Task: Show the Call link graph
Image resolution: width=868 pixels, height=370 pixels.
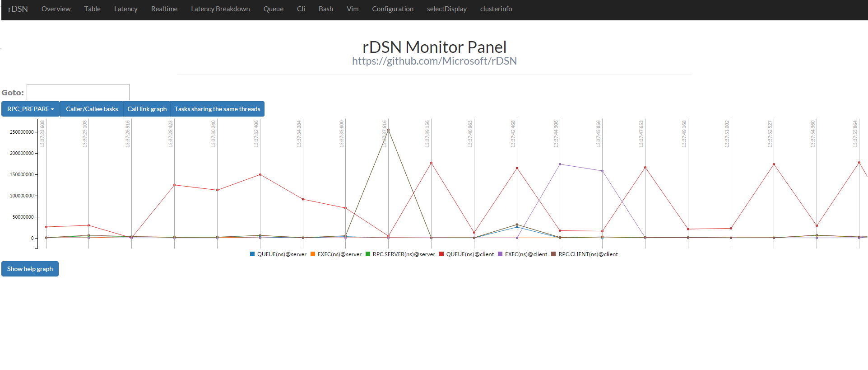Action: coord(147,109)
